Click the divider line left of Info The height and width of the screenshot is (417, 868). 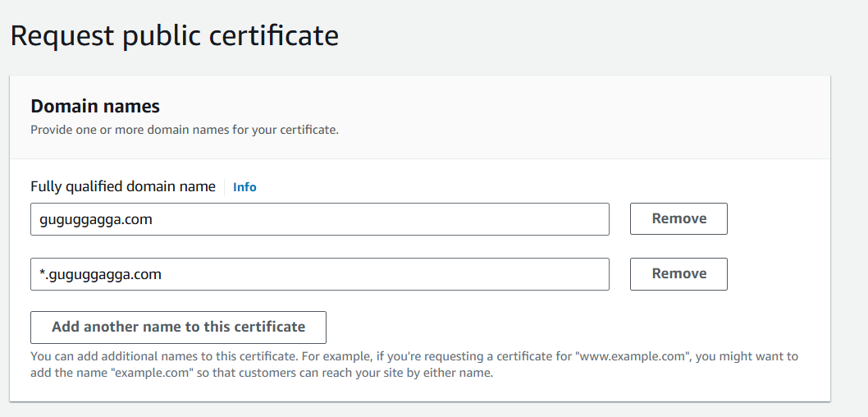[224, 187]
